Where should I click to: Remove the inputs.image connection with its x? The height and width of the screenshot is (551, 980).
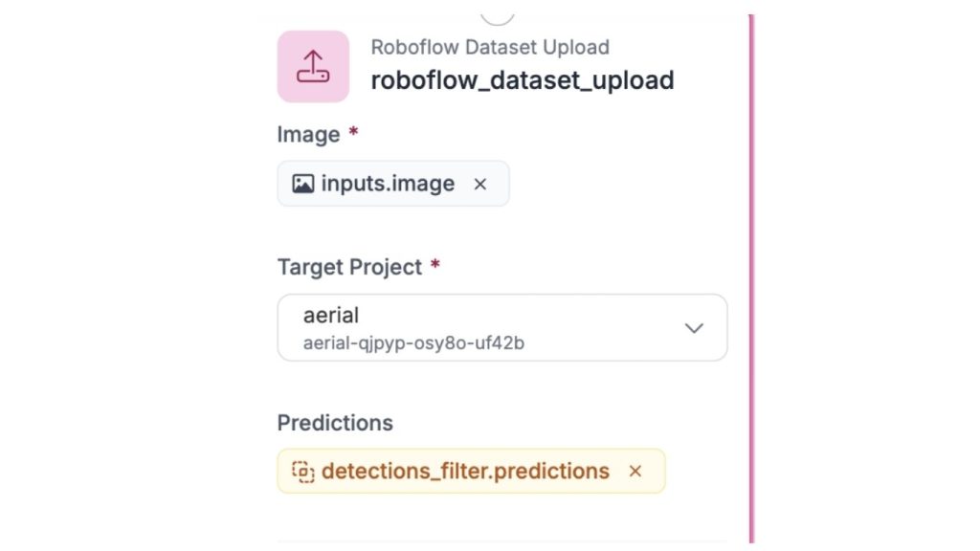tap(479, 184)
